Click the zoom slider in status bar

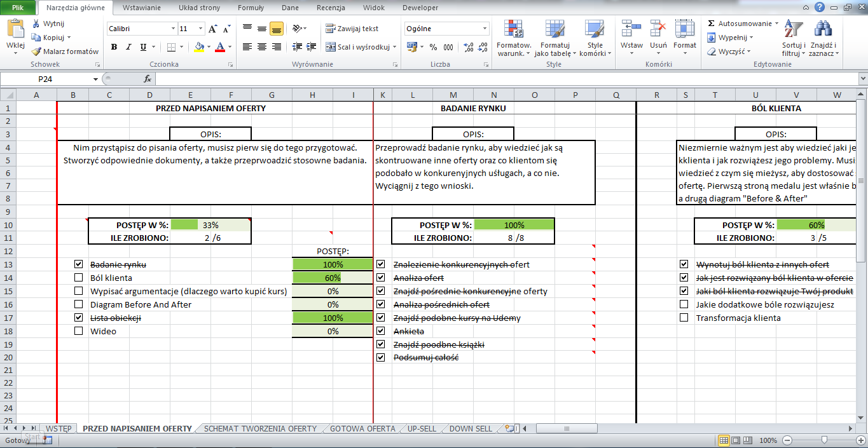tap(824, 440)
